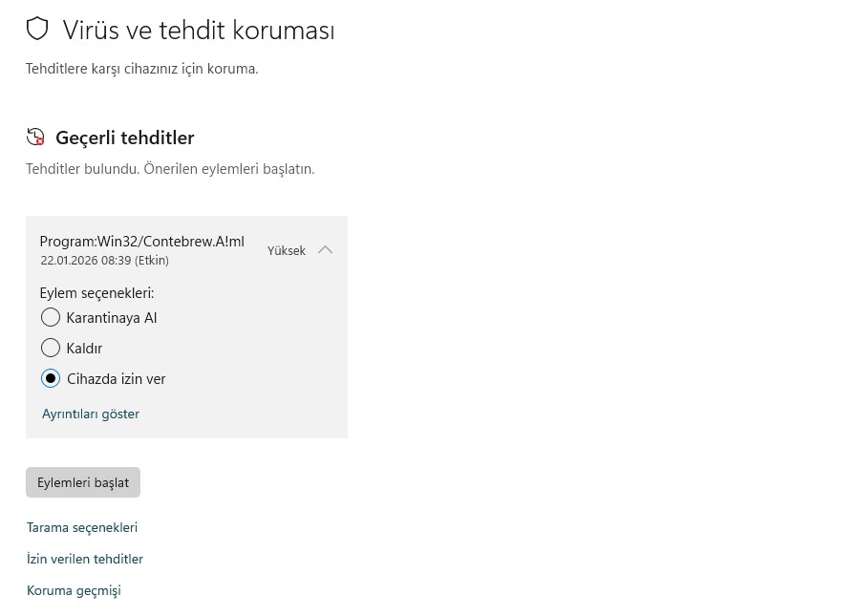Choose the Kaldır radio option
Screen dimensions: 855x616
(x=51, y=348)
